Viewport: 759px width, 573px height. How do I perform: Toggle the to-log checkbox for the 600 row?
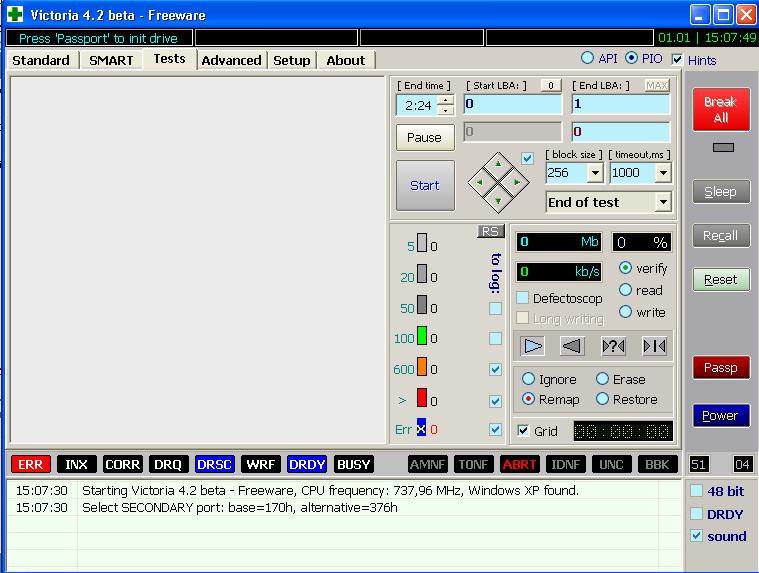pos(495,369)
